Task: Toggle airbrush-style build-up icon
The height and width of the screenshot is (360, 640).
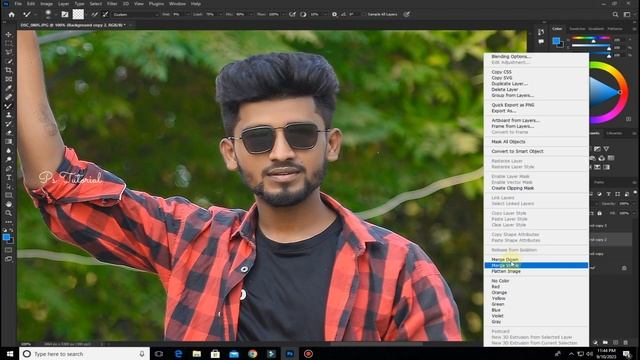Action: click(x=292, y=14)
